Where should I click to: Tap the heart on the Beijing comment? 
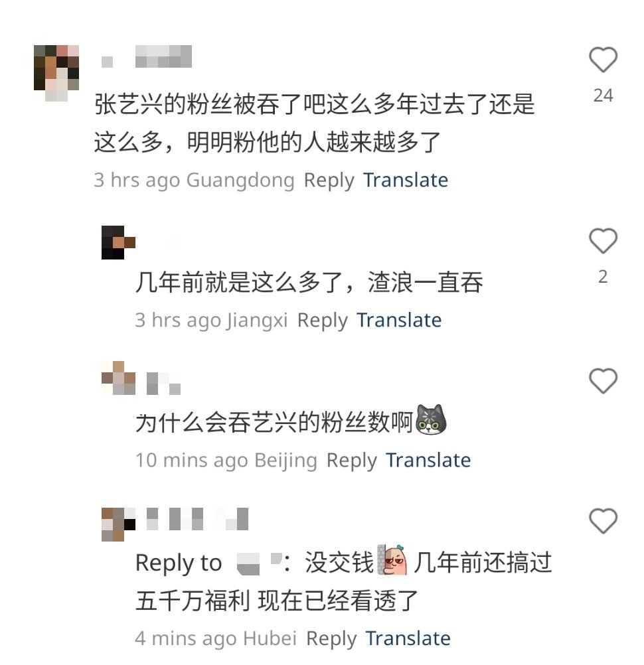(x=603, y=380)
